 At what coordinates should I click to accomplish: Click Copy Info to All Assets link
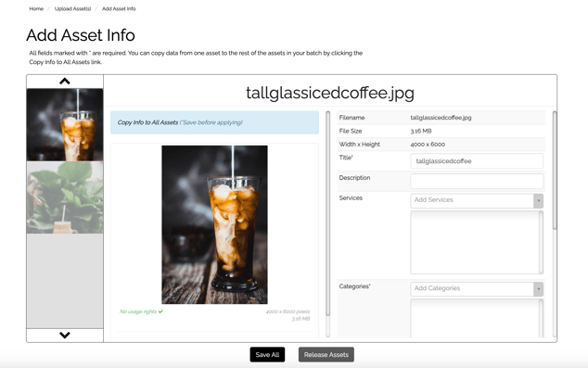pos(147,122)
